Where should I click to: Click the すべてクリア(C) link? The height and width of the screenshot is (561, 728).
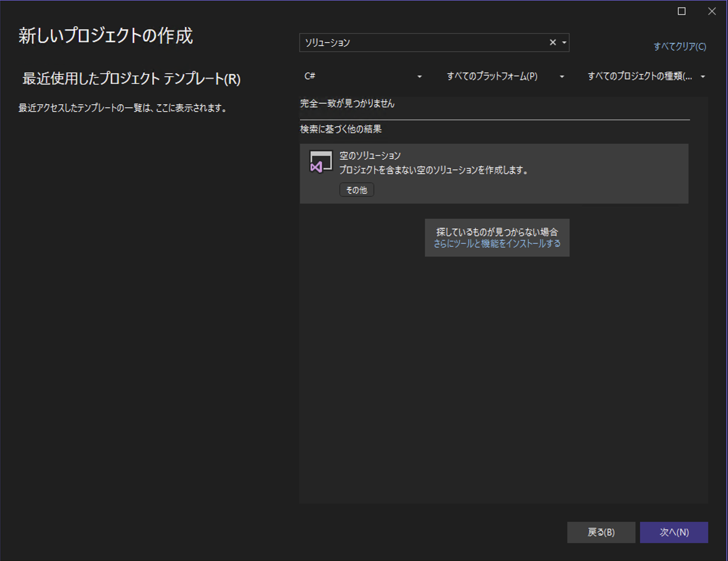pos(680,47)
